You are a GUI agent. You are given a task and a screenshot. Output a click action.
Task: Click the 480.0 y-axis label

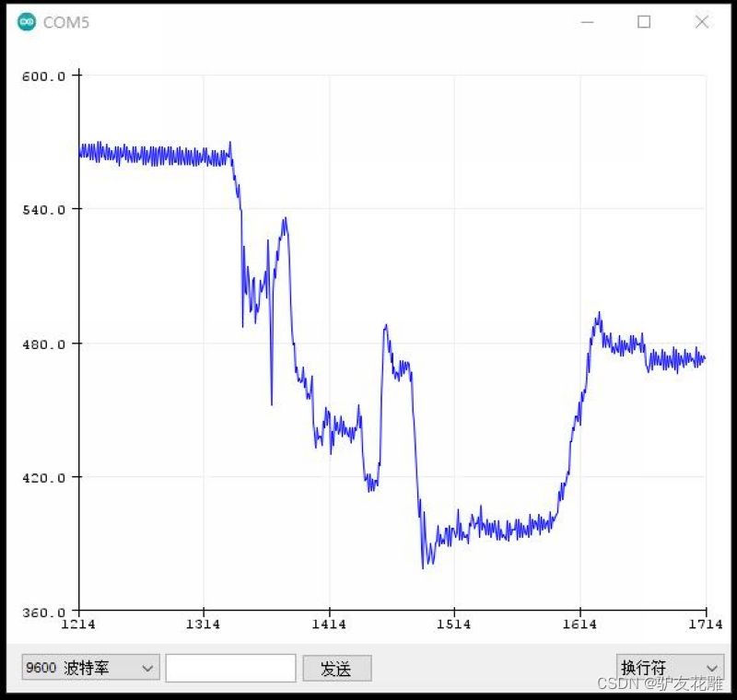point(43,344)
